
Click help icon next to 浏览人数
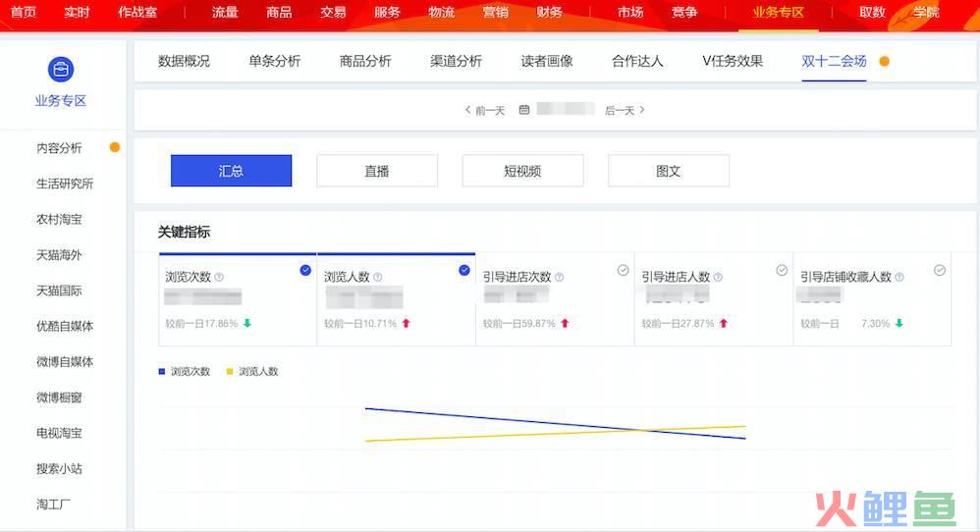point(377,277)
